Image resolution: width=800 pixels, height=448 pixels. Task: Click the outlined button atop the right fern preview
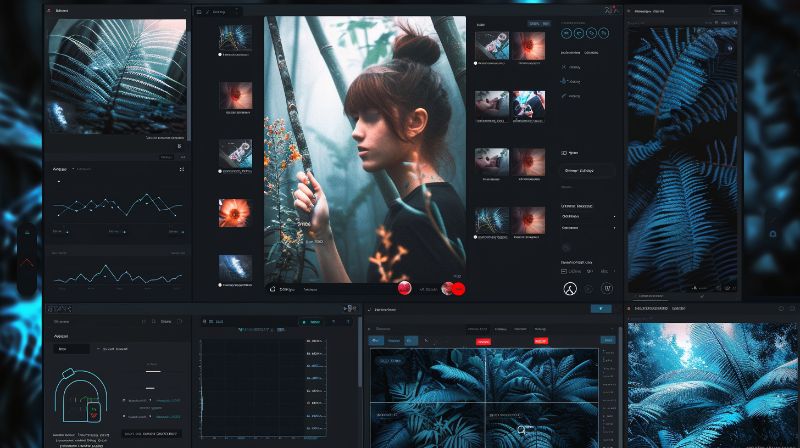point(718,10)
